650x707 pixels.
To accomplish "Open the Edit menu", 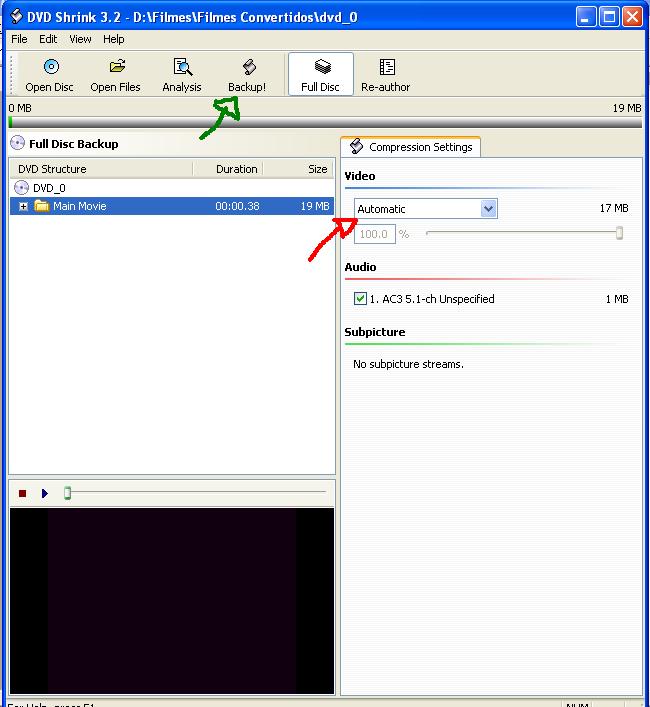I will (x=48, y=39).
